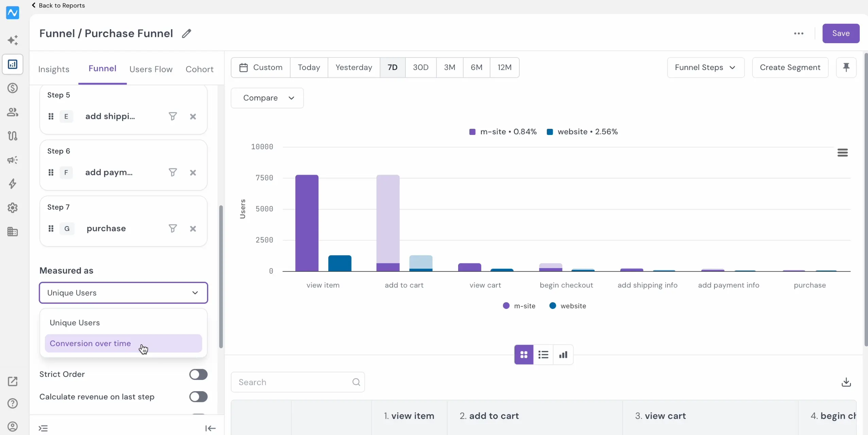Switch to the Users Flow tab
Image resolution: width=868 pixels, height=435 pixels.
coord(151,69)
